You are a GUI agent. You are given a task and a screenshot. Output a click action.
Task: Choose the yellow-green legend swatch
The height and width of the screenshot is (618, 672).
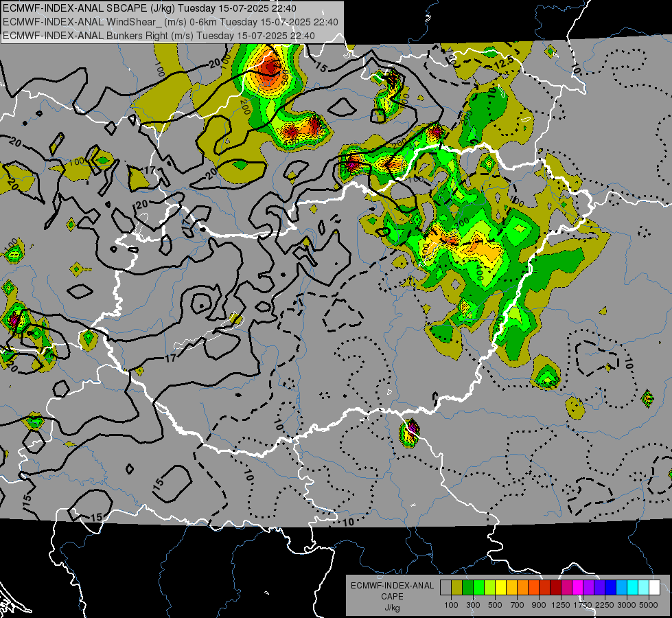coord(490,587)
